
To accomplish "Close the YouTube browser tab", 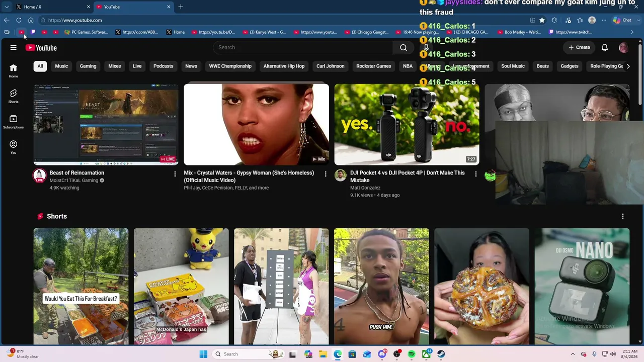I will point(169,7).
